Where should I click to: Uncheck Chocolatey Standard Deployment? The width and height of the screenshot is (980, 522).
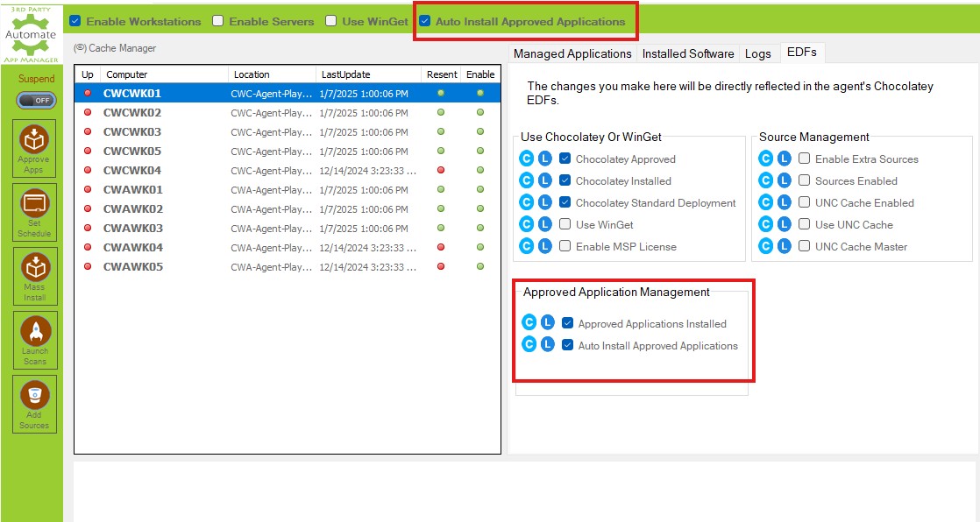pyautogui.click(x=565, y=202)
